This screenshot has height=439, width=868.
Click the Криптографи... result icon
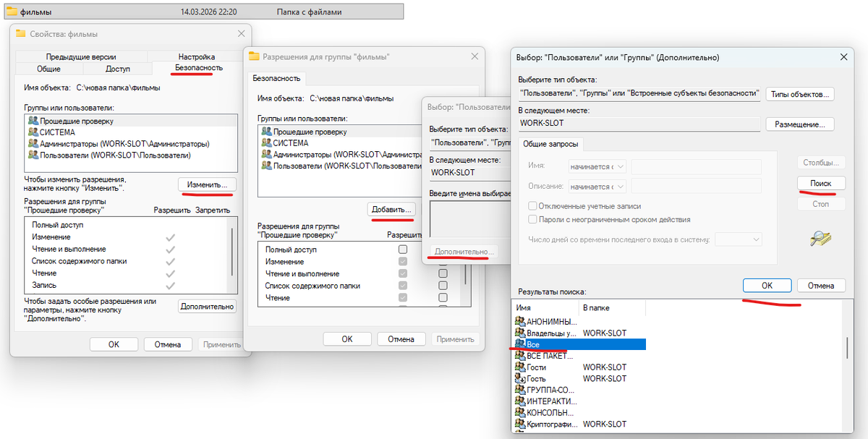[519, 424]
